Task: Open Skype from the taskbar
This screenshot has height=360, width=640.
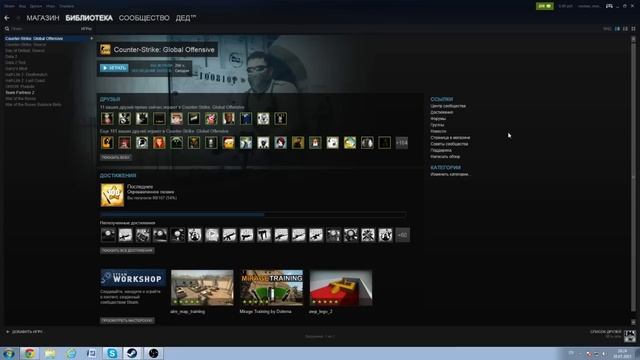Action: pyautogui.click(x=112, y=353)
